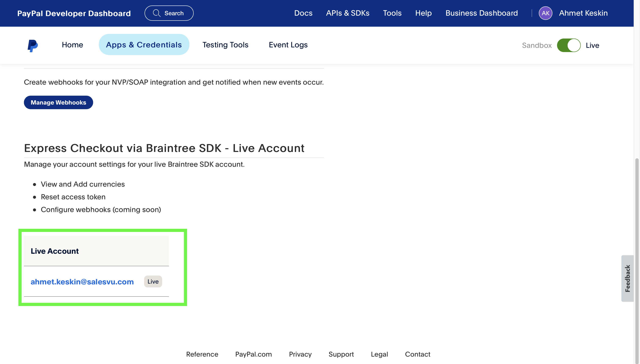Open the Help menu
Image resolution: width=640 pixels, height=364 pixels.
(423, 13)
